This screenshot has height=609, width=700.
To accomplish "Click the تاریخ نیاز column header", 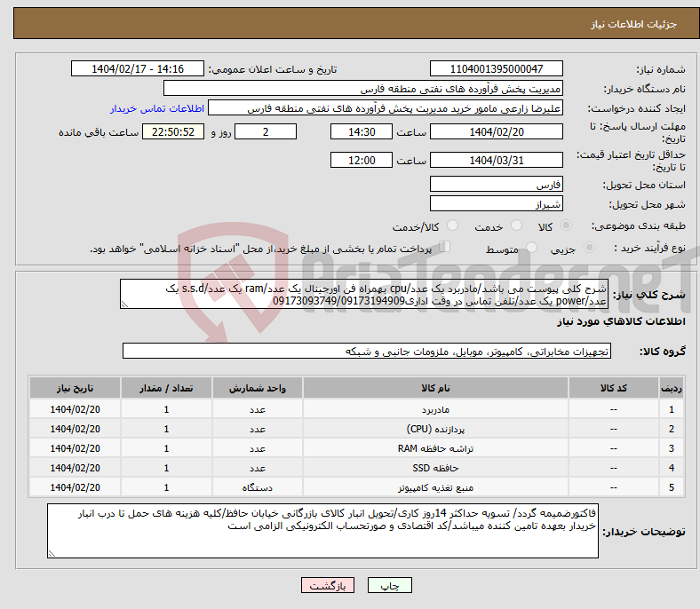I will [75, 388].
